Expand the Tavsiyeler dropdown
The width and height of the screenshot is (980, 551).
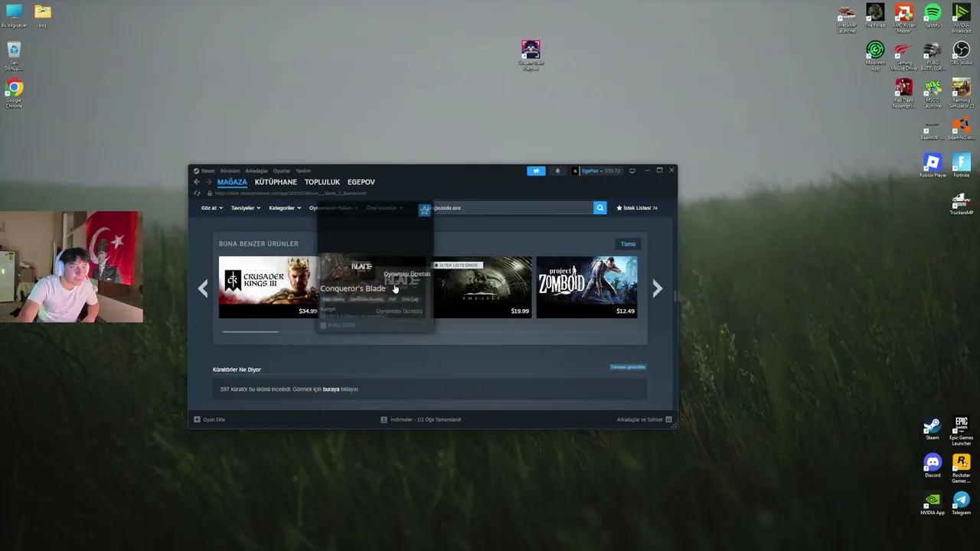click(x=246, y=208)
